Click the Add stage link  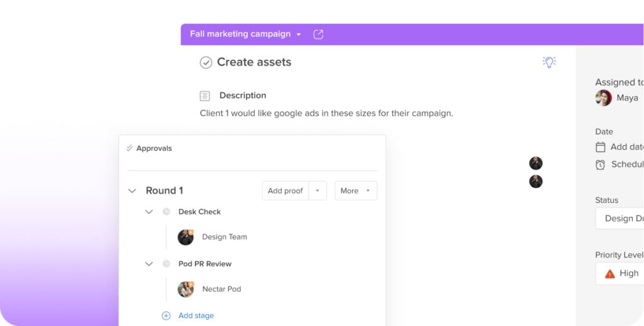[196, 316]
